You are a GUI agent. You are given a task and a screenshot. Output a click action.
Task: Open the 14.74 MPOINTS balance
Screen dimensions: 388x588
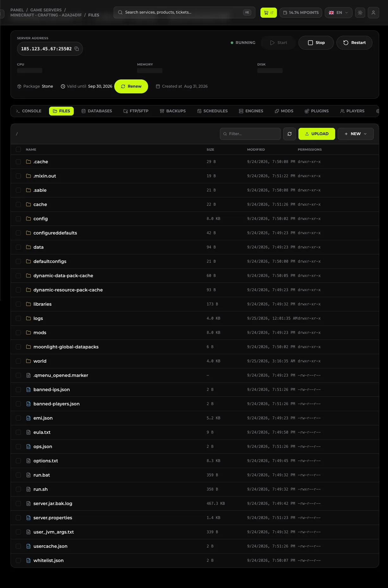(x=301, y=13)
